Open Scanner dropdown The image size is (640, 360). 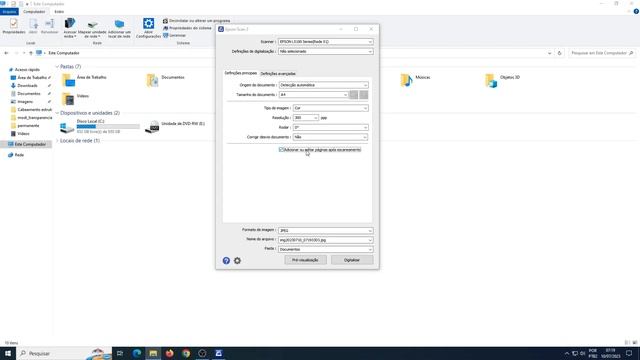(325, 42)
